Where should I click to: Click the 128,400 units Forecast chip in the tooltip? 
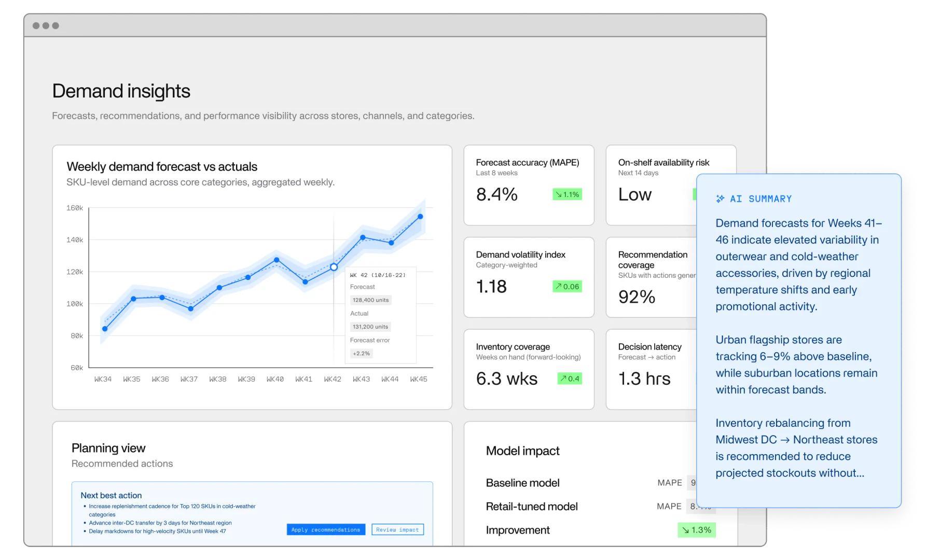coord(370,300)
